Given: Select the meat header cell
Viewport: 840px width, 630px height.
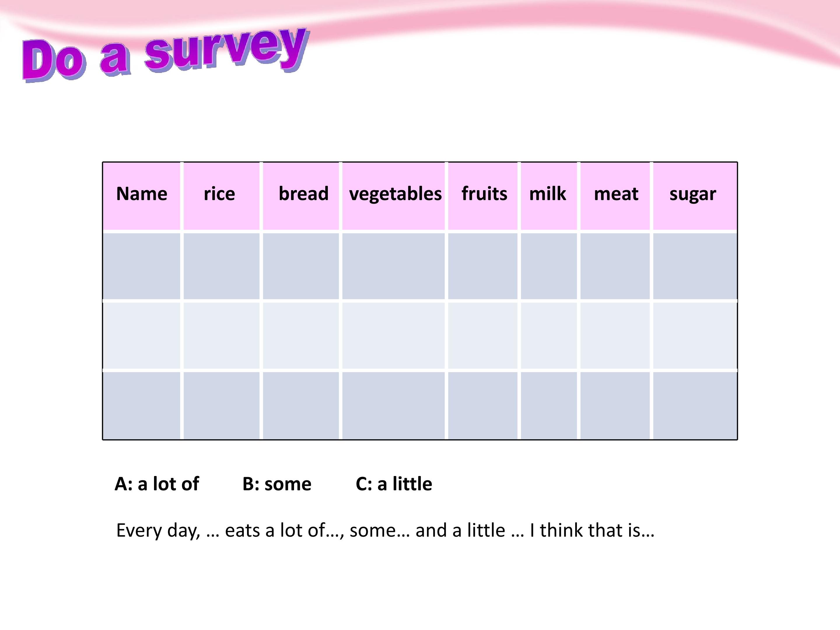Looking at the screenshot, I should tap(615, 196).
